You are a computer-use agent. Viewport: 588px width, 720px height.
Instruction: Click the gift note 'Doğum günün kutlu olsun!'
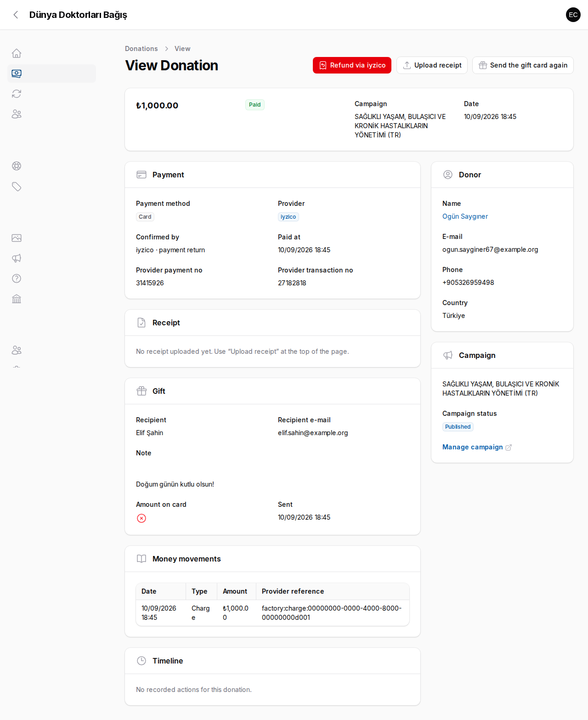pos(175,484)
